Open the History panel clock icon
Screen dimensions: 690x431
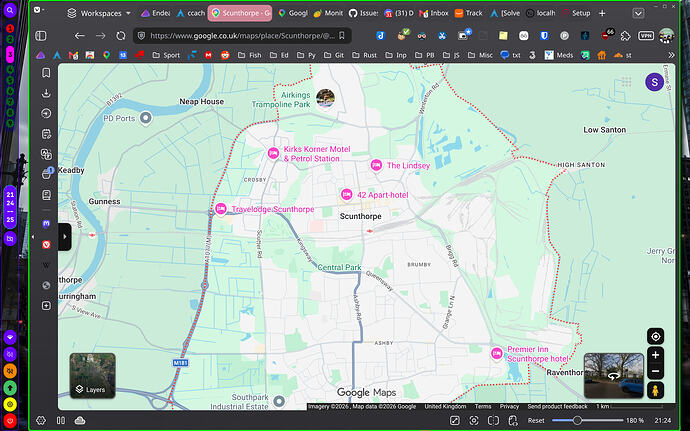point(46,113)
